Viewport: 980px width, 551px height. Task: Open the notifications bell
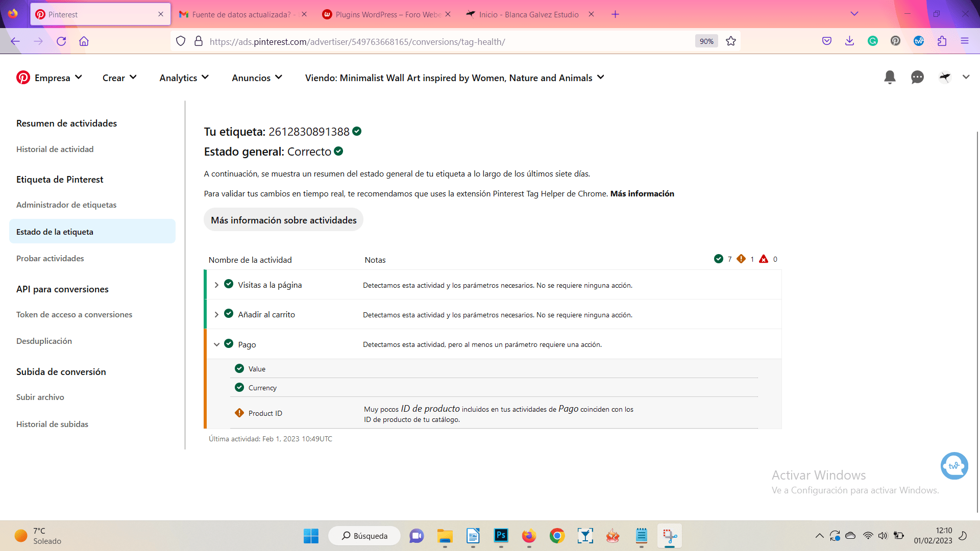pos(890,77)
